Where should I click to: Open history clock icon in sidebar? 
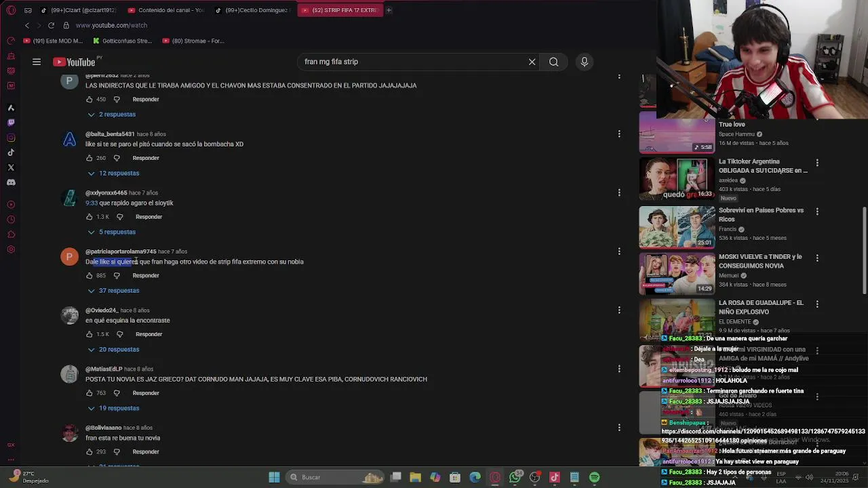(x=11, y=220)
